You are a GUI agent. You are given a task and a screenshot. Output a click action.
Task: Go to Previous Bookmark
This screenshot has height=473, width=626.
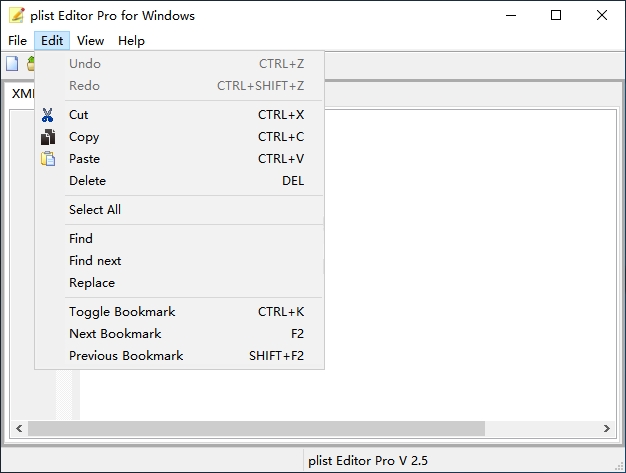(179, 356)
